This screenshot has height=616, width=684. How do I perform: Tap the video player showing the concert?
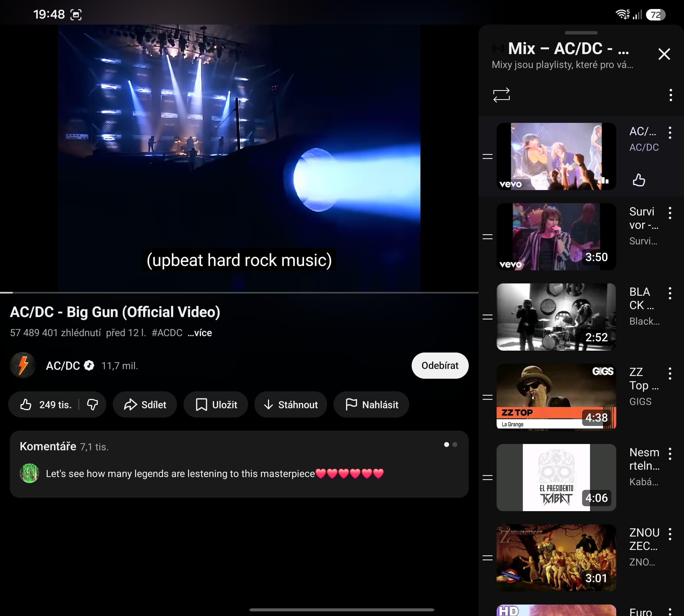(239, 158)
